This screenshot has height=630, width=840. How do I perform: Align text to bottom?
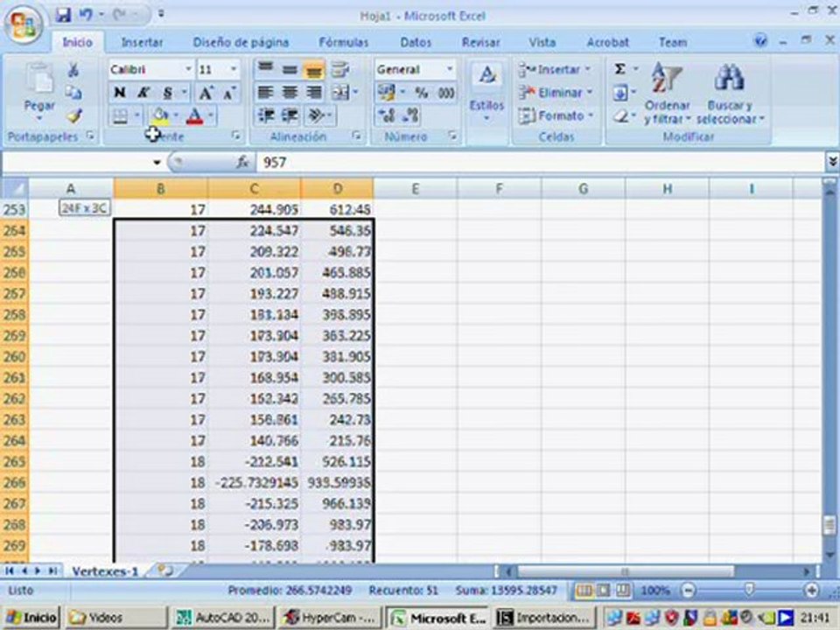[x=314, y=70]
